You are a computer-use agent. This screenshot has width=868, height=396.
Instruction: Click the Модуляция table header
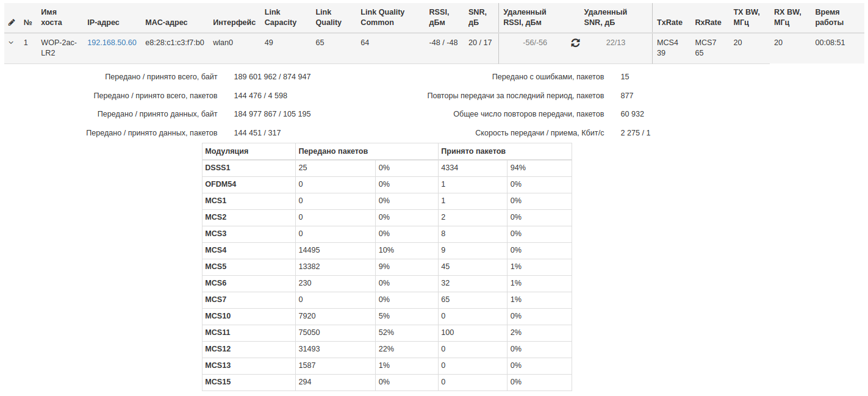[227, 151]
